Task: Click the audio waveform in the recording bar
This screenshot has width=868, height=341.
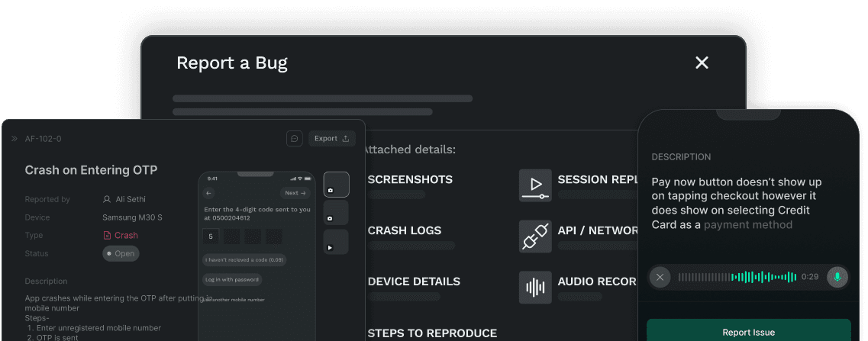Action: [x=737, y=277]
